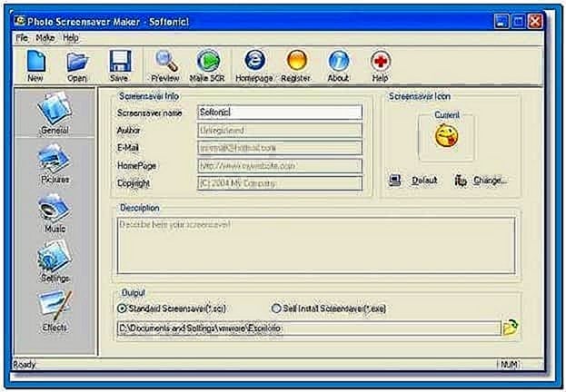Visit Homepage via the globe icon

tap(254, 65)
